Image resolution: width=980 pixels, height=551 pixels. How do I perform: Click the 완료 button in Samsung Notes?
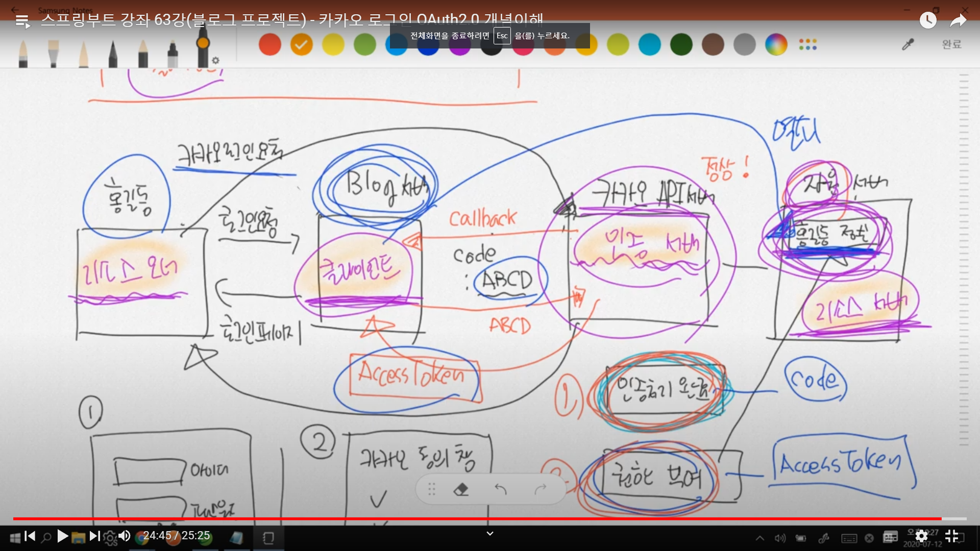pyautogui.click(x=951, y=44)
